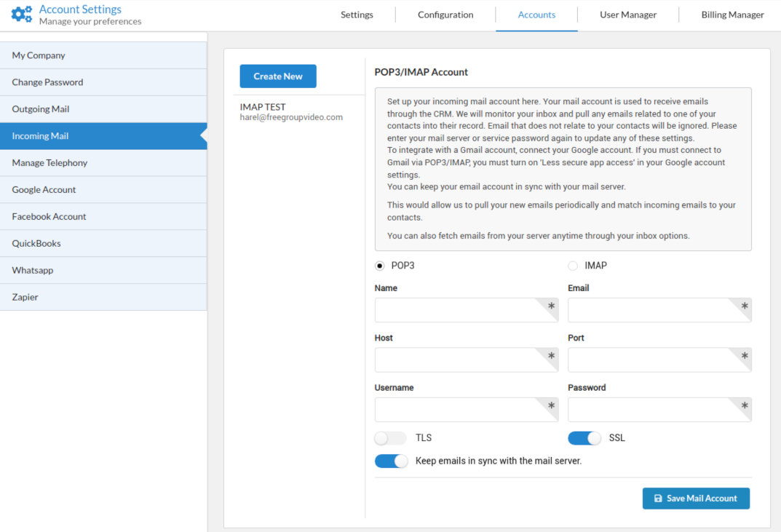Image resolution: width=781 pixels, height=532 pixels.
Task: Switch to the Configuration tab
Action: [x=445, y=14]
